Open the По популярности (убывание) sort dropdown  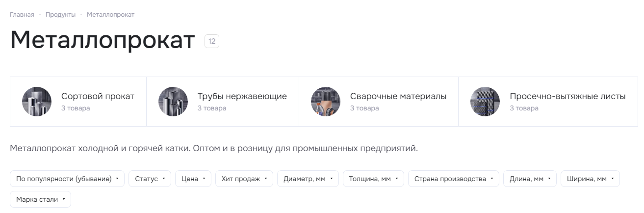(67, 179)
